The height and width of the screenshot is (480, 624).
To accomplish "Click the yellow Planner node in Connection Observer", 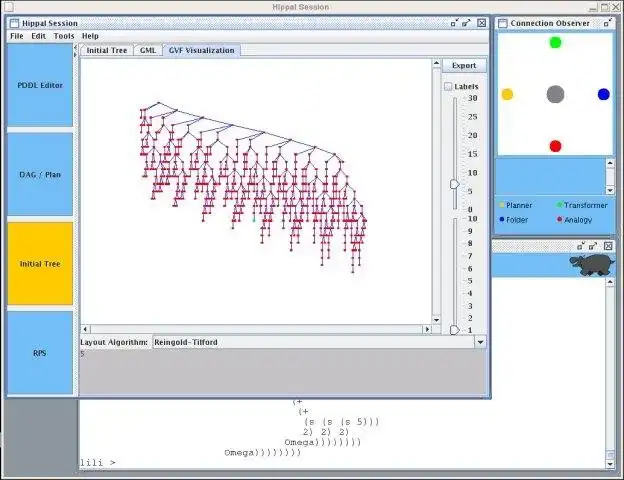I will click(x=507, y=94).
